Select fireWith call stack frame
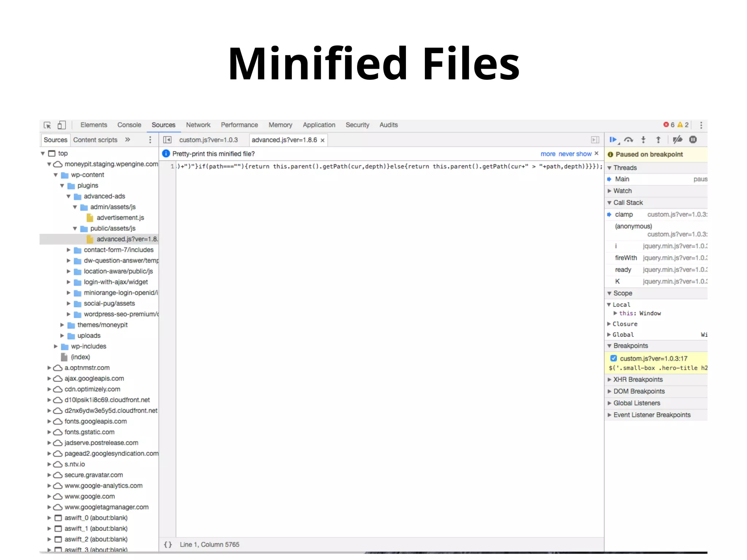 click(x=657, y=258)
